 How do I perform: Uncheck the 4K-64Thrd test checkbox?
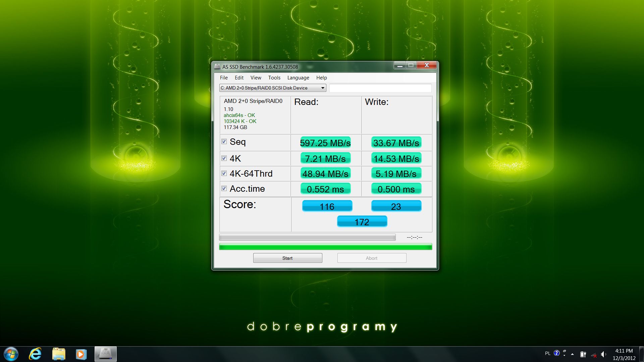[224, 173]
